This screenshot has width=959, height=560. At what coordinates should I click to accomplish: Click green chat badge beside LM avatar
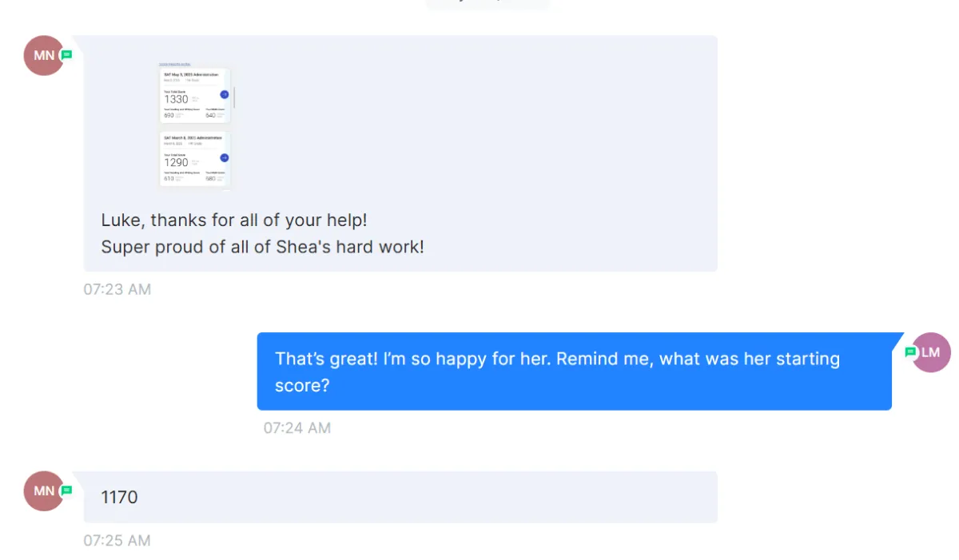910,352
